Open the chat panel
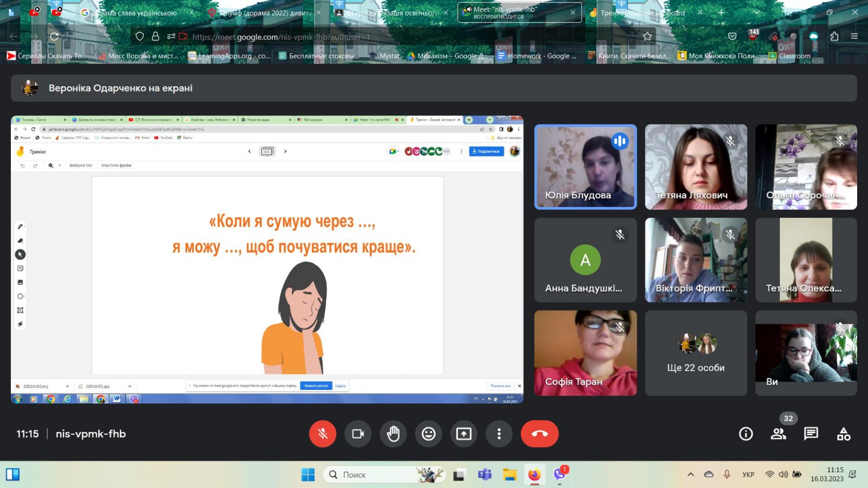The height and width of the screenshot is (488, 868). (811, 434)
